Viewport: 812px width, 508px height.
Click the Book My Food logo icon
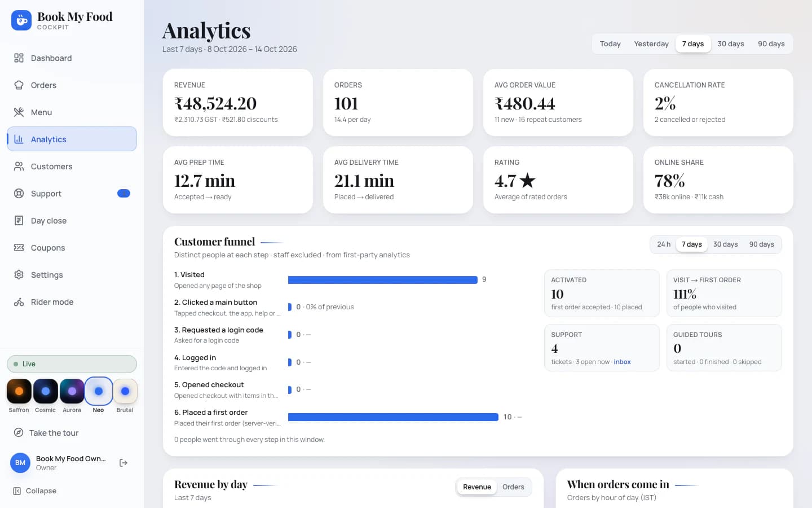pos(21,20)
